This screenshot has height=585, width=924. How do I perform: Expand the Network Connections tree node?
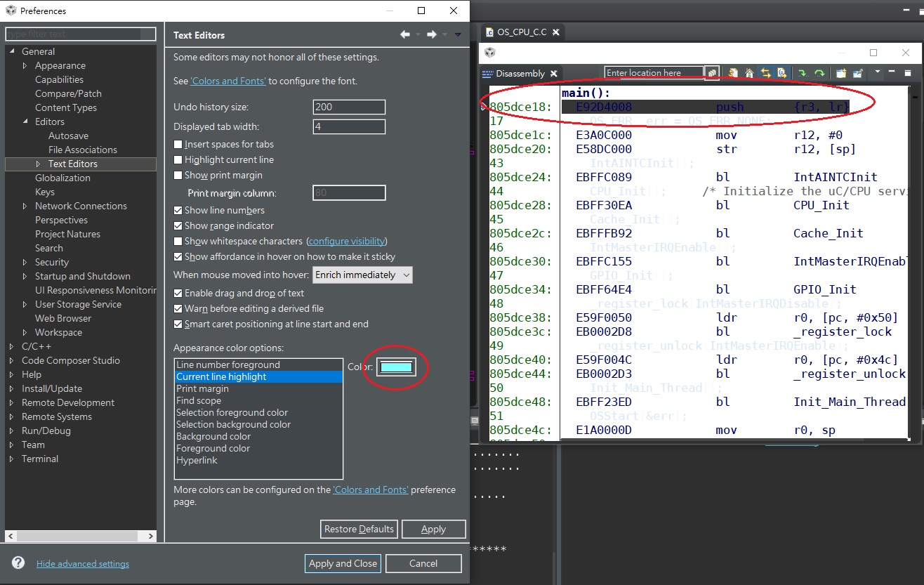[x=25, y=206]
